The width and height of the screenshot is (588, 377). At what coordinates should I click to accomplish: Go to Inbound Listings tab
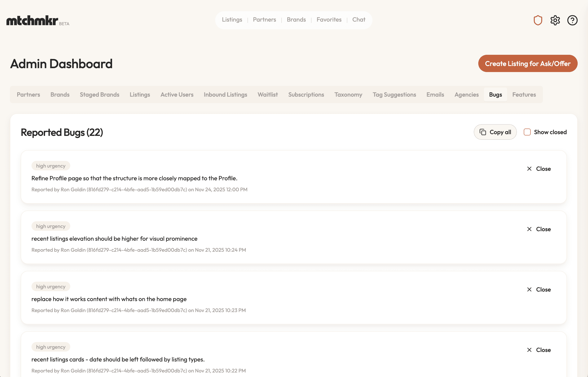pyautogui.click(x=225, y=94)
